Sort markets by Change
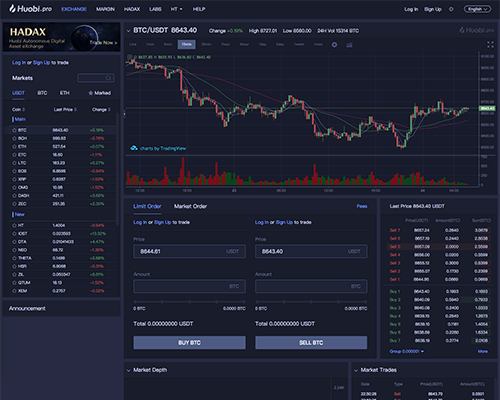The image size is (500, 400). (101, 109)
